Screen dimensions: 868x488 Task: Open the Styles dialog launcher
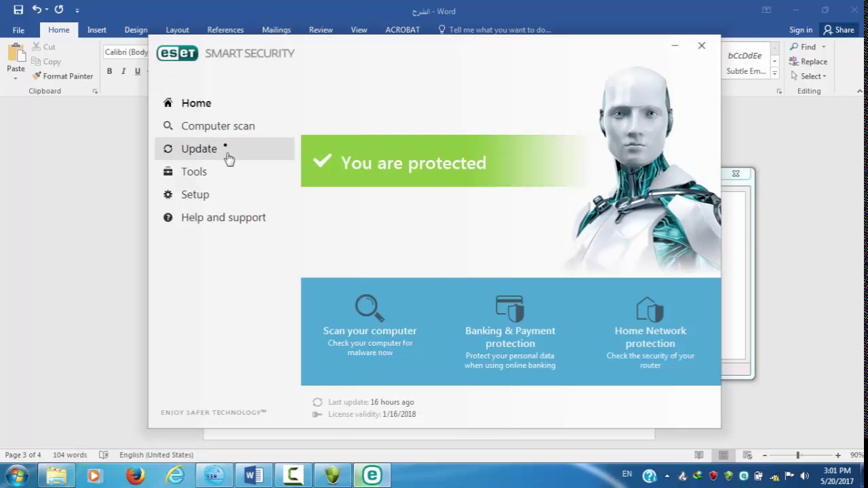click(x=779, y=91)
